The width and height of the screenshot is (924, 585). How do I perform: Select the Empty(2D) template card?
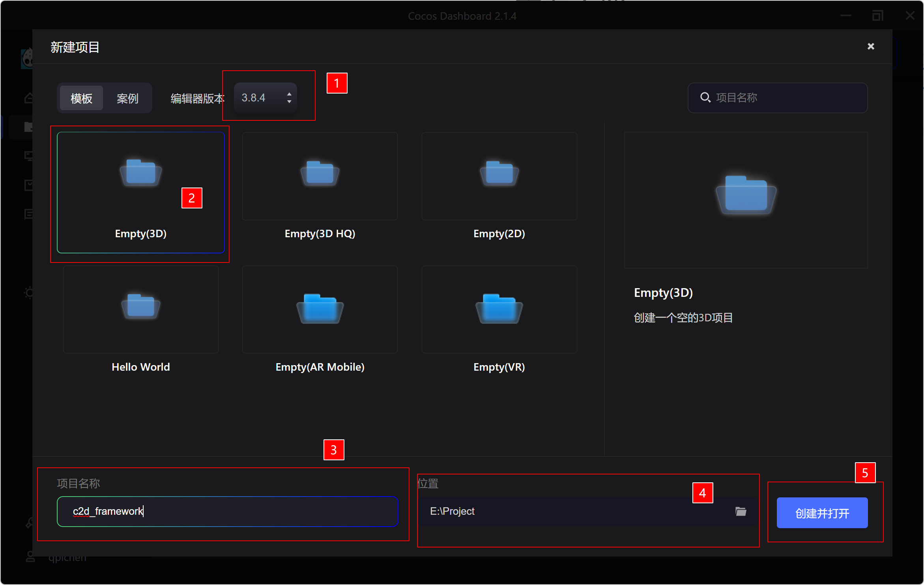(499, 187)
